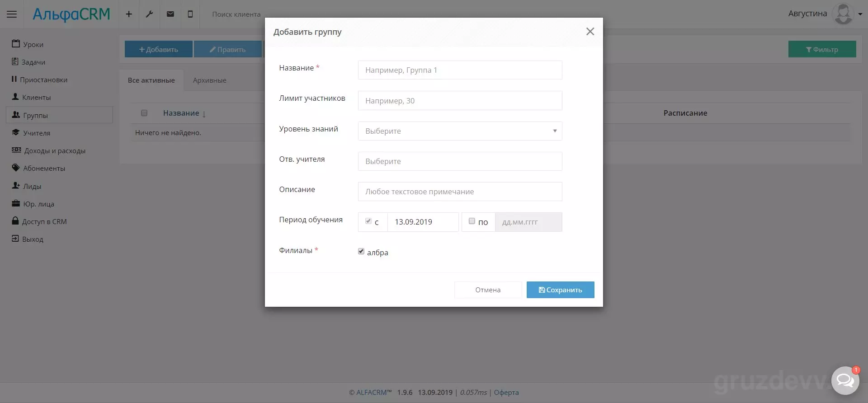Open Группы in the sidebar
The width and height of the screenshot is (868, 403).
[x=59, y=115]
